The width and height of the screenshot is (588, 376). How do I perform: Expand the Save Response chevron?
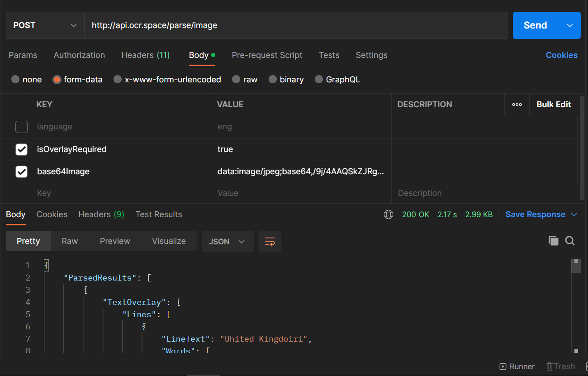pyautogui.click(x=574, y=214)
